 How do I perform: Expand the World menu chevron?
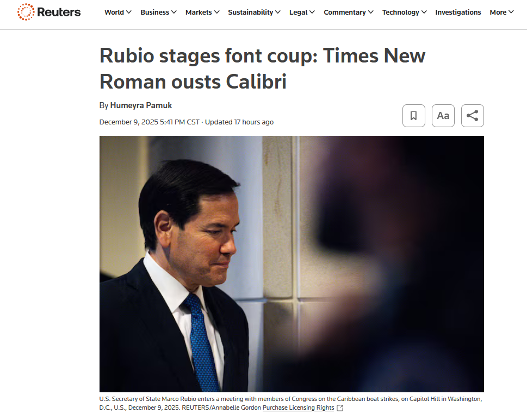pyautogui.click(x=129, y=12)
